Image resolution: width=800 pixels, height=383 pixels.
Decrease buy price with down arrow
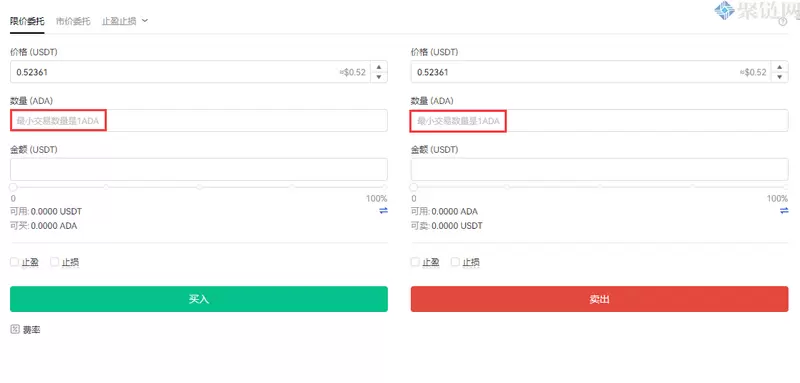point(379,77)
